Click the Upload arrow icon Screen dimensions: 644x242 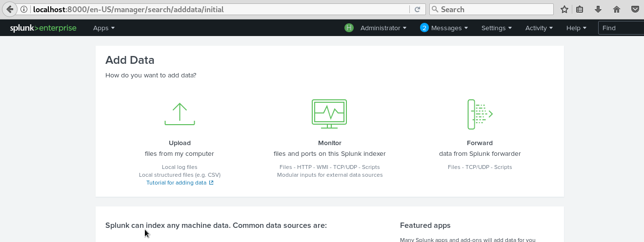(x=180, y=114)
